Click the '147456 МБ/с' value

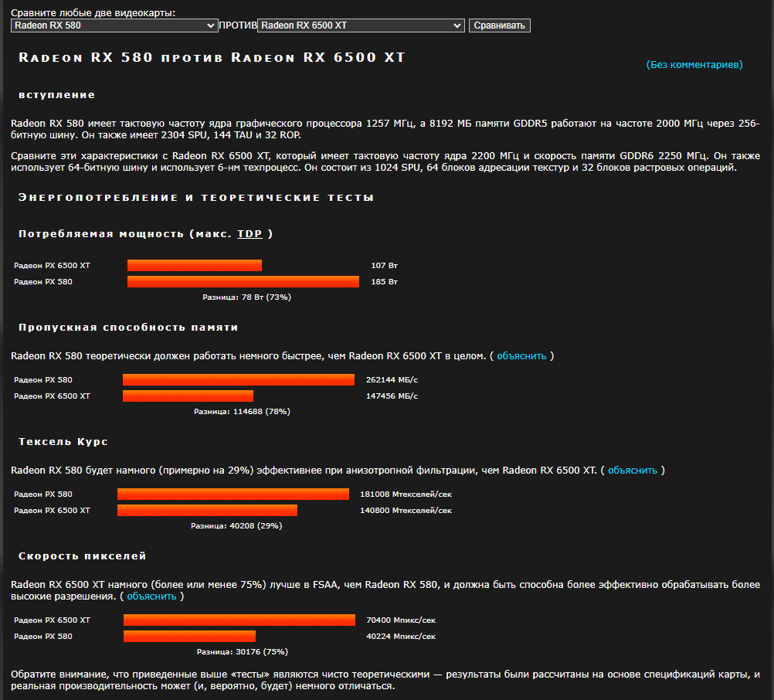tap(392, 396)
